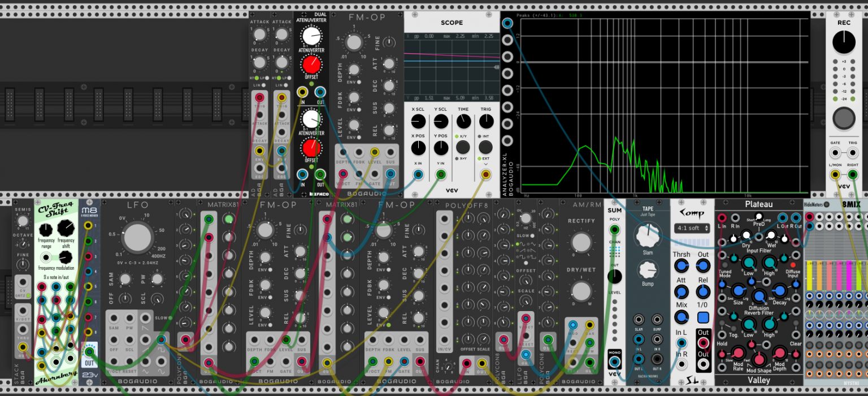Click the Plateau R Out jack
Viewport: 868px width, 396px height.
(x=796, y=218)
